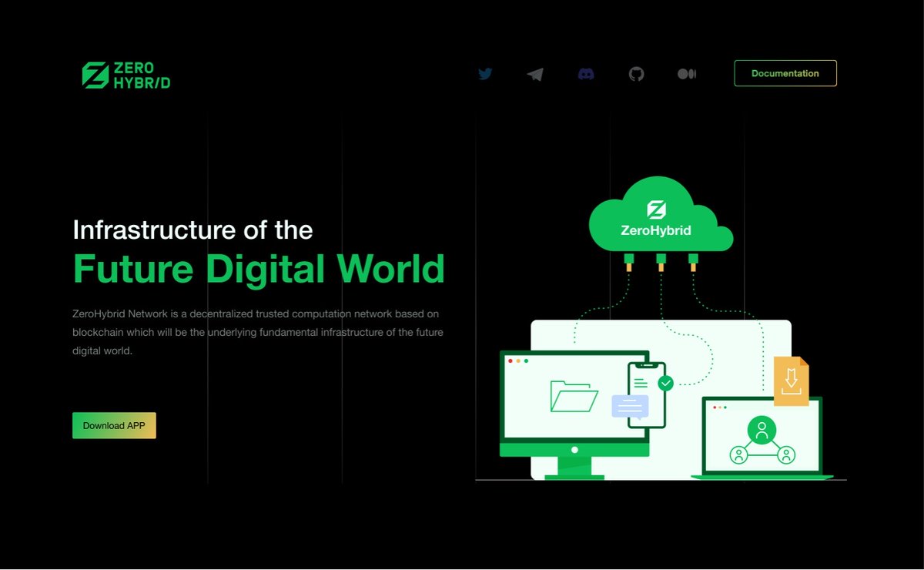Viewport: 924px width, 570px height.
Task: Select the 'Infrastructure of the' heading text
Action: 192,230
